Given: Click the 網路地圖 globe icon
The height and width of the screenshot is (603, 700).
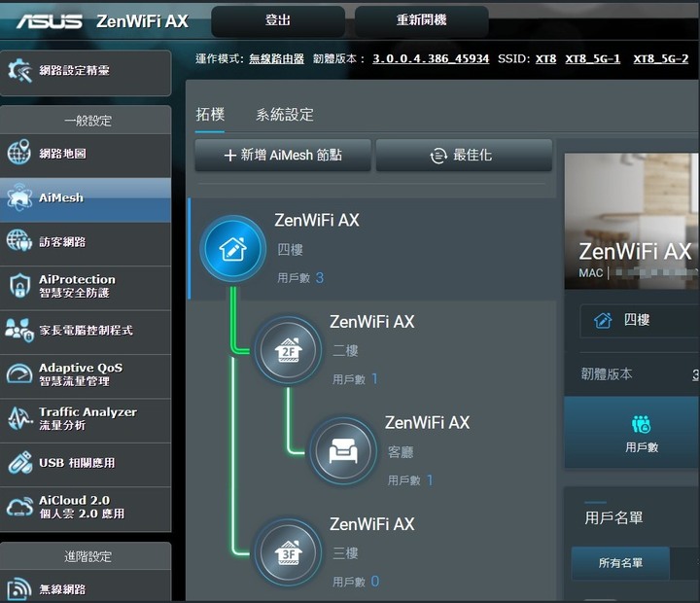Looking at the screenshot, I should coord(19,153).
